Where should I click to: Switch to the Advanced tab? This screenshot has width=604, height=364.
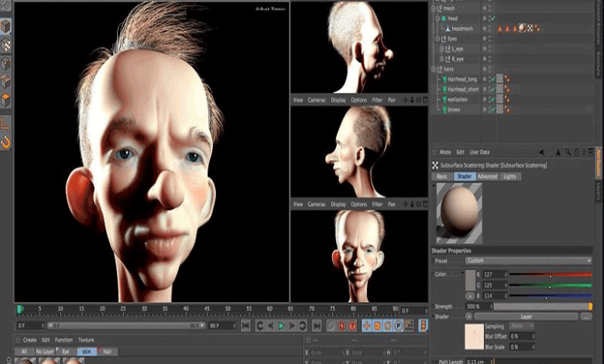coord(488,177)
